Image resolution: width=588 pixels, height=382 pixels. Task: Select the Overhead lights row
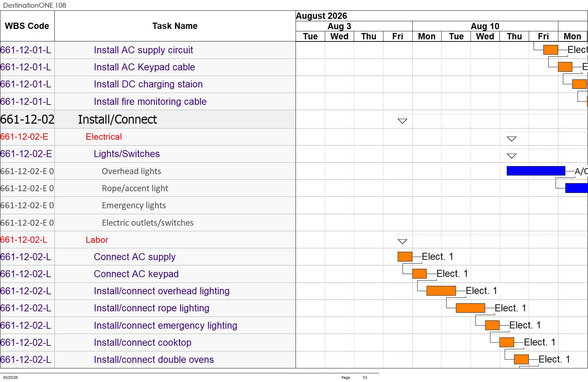pyautogui.click(x=148, y=171)
